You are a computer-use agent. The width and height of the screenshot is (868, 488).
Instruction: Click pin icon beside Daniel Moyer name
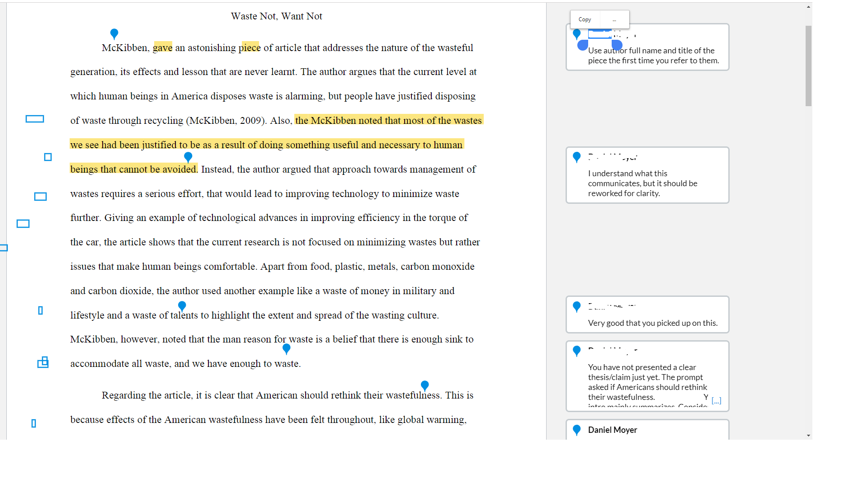pos(576,430)
